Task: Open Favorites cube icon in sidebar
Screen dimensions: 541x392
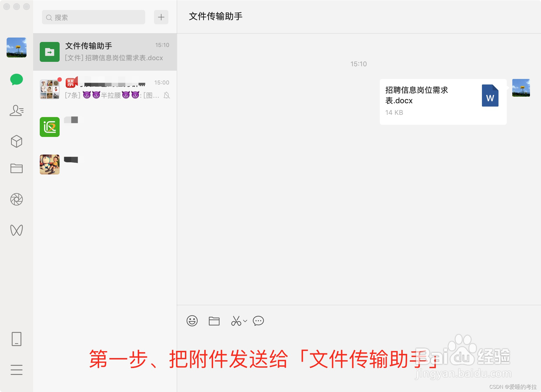Action: 17,141
